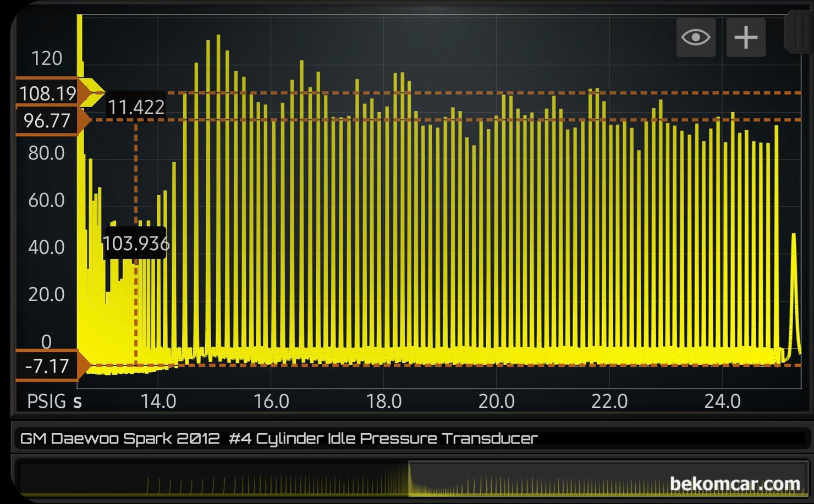This screenshot has width=814, height=504.
Task: Toggle waveform visibility with the eye icon
Action: coord(696,37)
